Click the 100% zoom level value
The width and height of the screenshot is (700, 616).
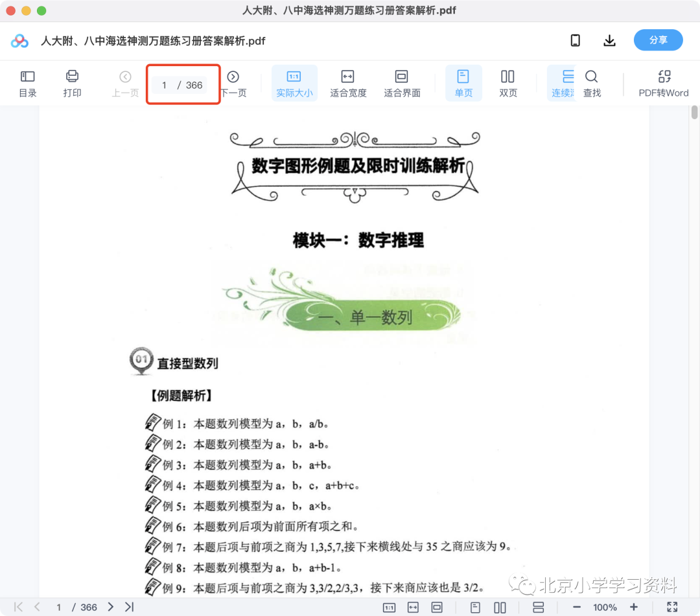(605, 608)
